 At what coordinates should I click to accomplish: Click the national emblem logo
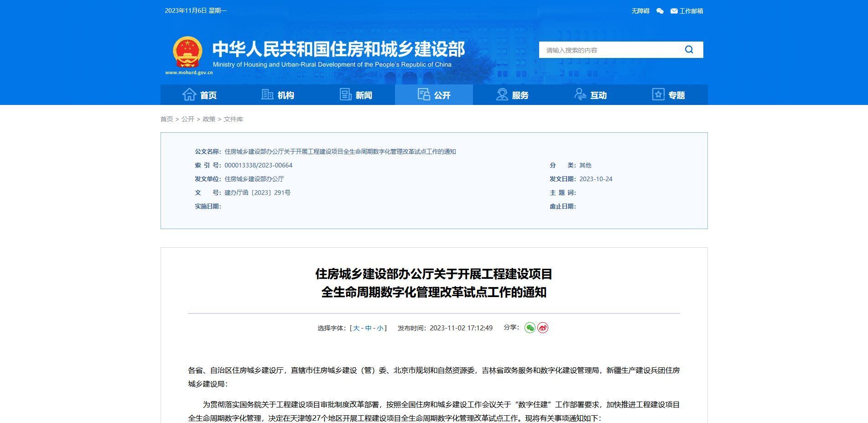coord(187,52)
